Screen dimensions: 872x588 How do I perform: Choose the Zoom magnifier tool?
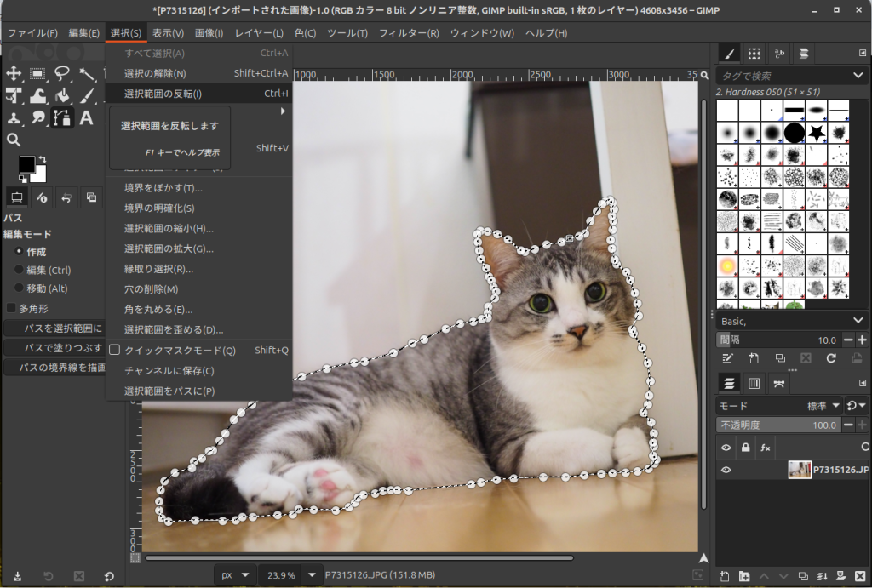click(x=14, y=140)
